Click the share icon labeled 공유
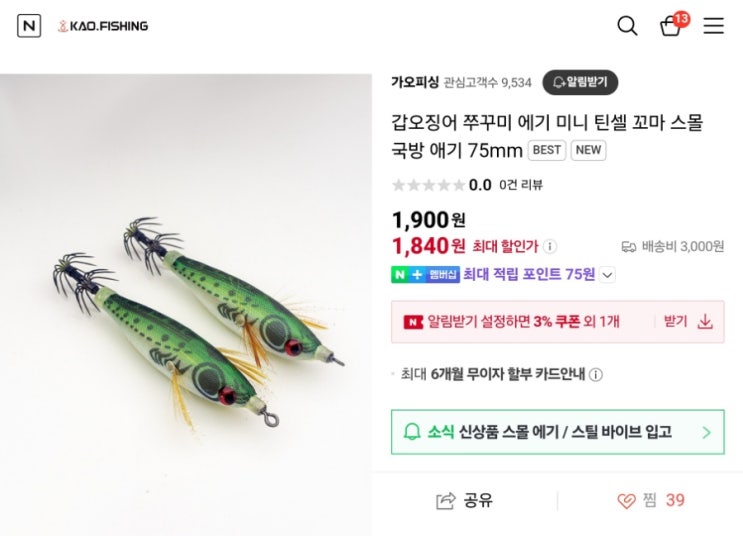743x536 pixels. pyautogui.click(x=446, y=501)
